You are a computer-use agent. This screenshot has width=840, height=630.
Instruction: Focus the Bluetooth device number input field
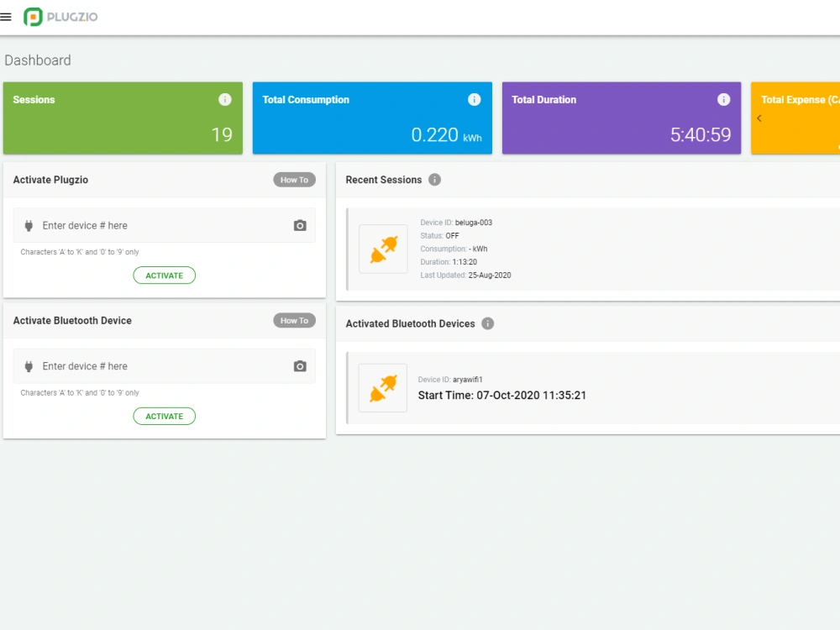[165, 366]
